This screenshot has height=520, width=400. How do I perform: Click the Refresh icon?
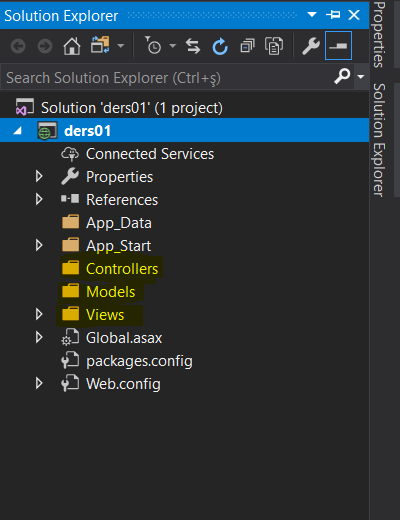click(x=220, y=46)
